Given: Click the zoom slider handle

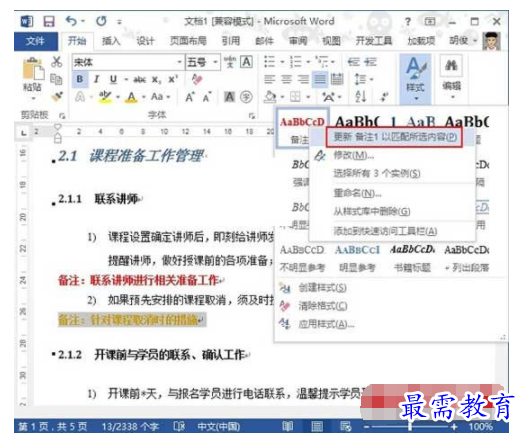Looking at the screenshot, I should click(410, 426).
